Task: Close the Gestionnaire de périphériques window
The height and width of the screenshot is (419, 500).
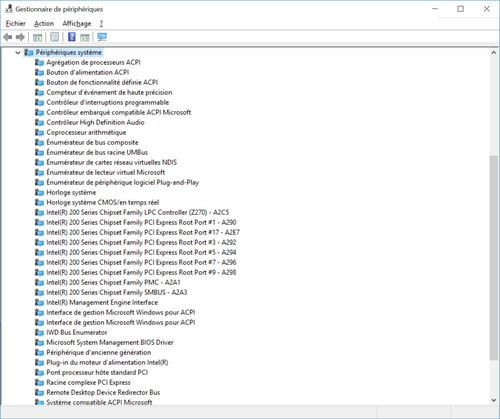Action: point(487,9)
